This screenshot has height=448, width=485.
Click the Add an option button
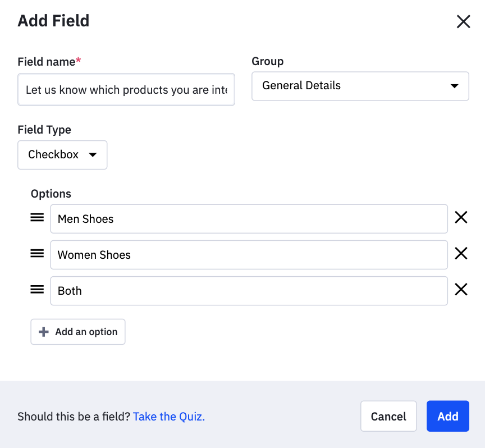(x=77, y=331)
